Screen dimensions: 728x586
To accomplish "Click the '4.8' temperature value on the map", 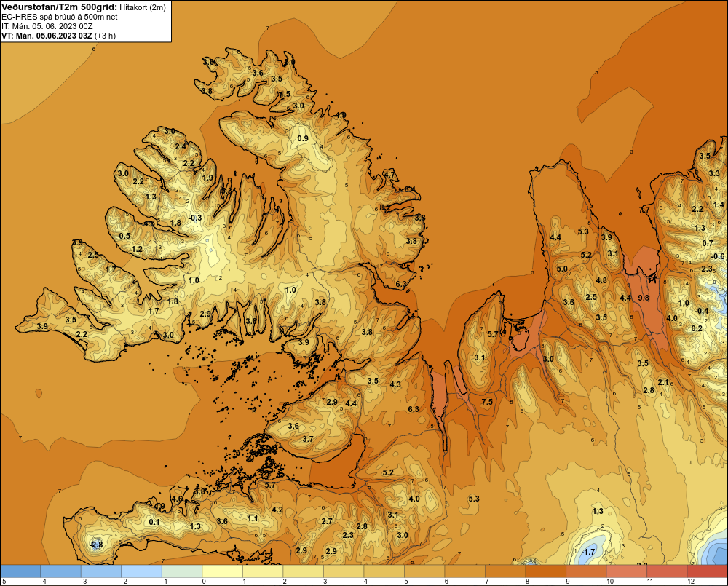I will 601,280.
